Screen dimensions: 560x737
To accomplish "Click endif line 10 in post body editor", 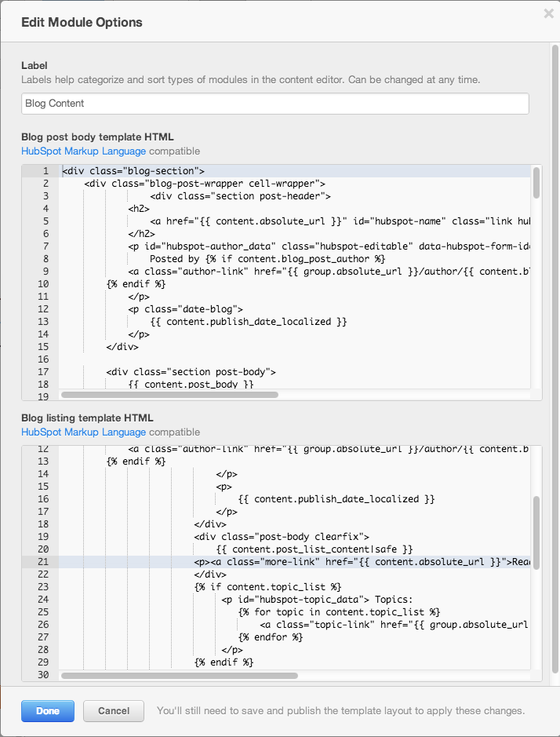I will [x=136, y=284].
